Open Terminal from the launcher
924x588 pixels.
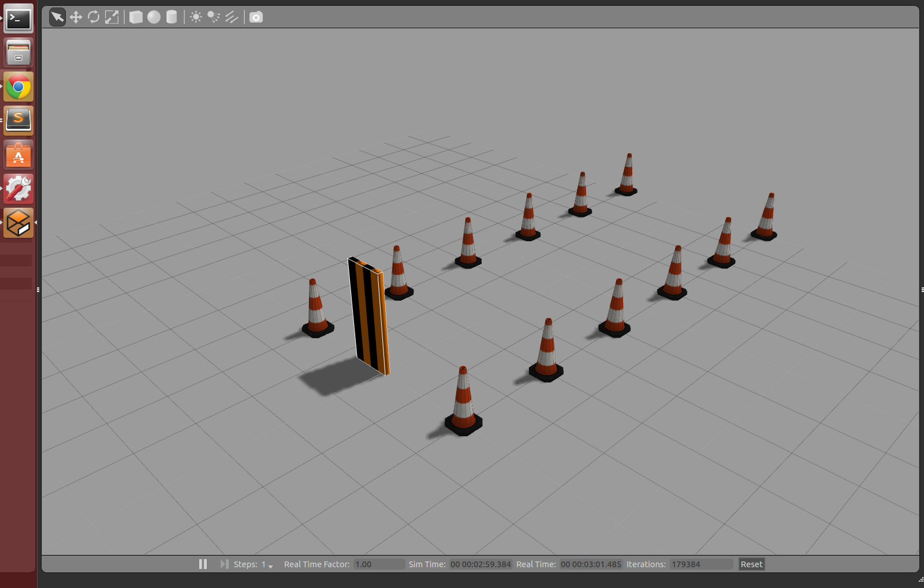(x=18, y=19)
